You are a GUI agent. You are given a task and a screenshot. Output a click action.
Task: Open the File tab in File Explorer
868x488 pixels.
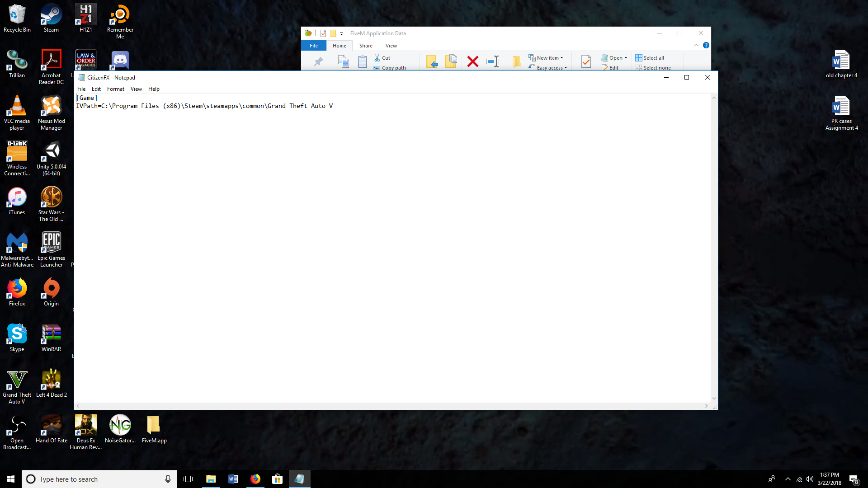[x=314, y=46]
